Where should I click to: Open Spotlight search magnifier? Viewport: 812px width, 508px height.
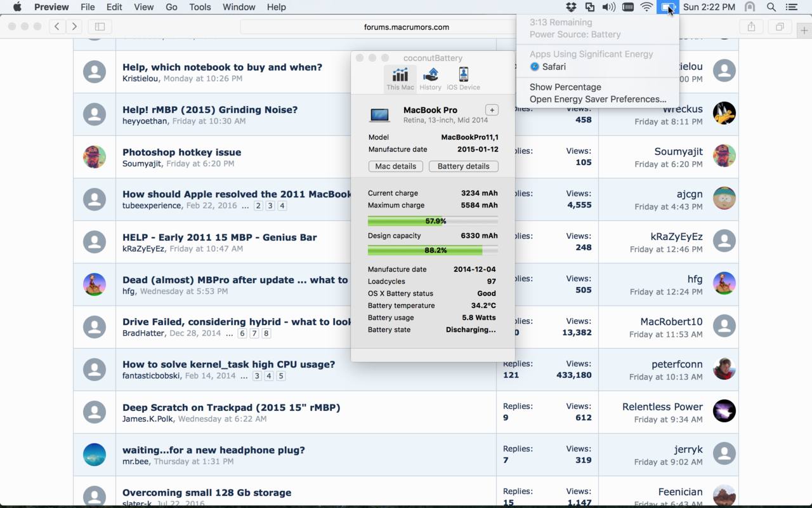771,7
